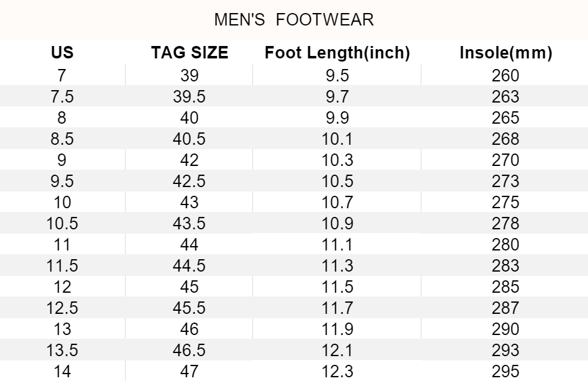
Task: Click insole value 295
Action: click(505, 371)
